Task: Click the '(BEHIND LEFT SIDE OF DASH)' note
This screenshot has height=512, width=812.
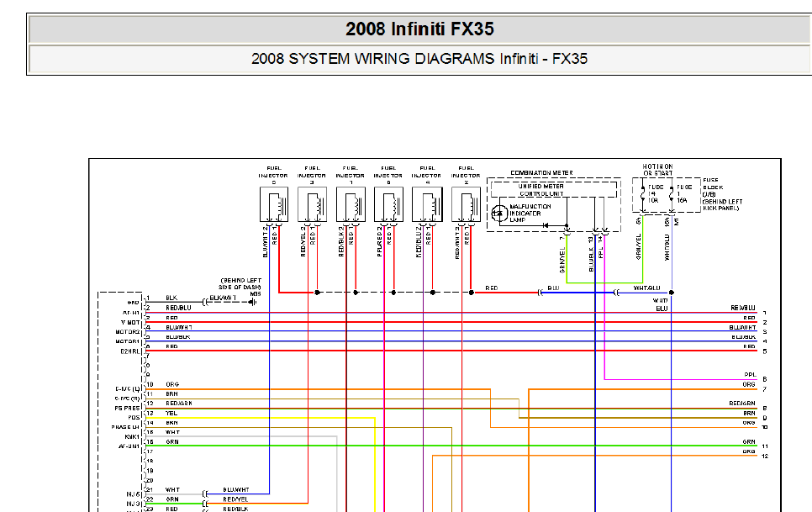Action: coord(240,283)
